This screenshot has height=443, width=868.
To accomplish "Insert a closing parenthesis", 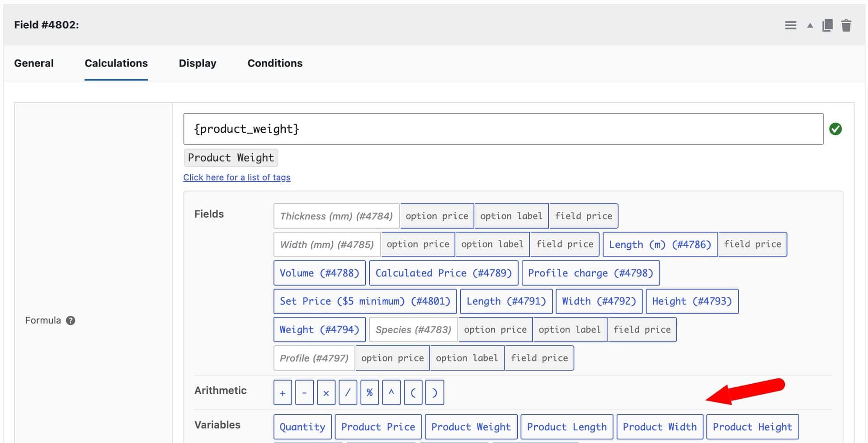I will (x=434, y=392).
